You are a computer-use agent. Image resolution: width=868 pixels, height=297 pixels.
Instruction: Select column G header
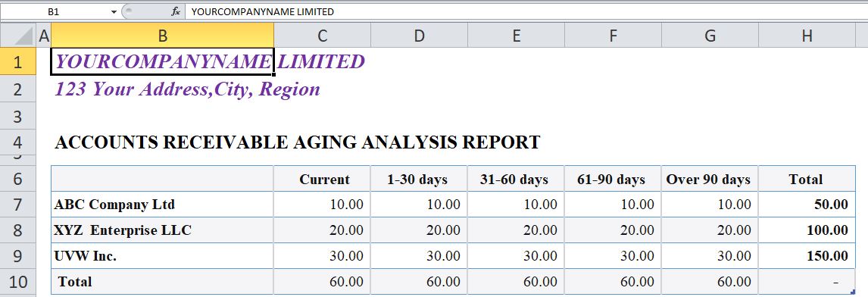pyautogui.click(x=710, y=36)
